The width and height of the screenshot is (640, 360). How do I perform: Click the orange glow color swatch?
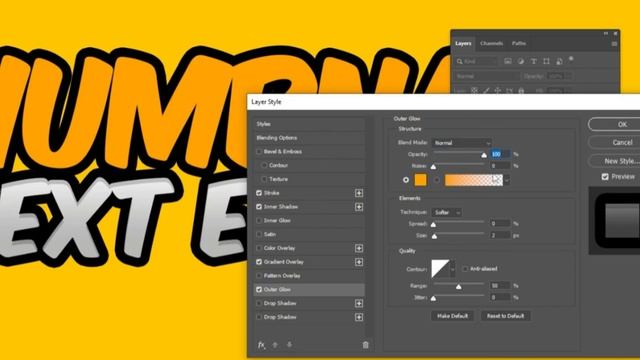tap(420, 180)
